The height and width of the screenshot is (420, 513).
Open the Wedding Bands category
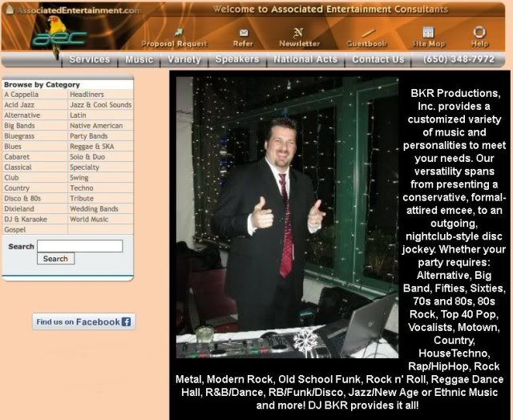click(94, 209)
